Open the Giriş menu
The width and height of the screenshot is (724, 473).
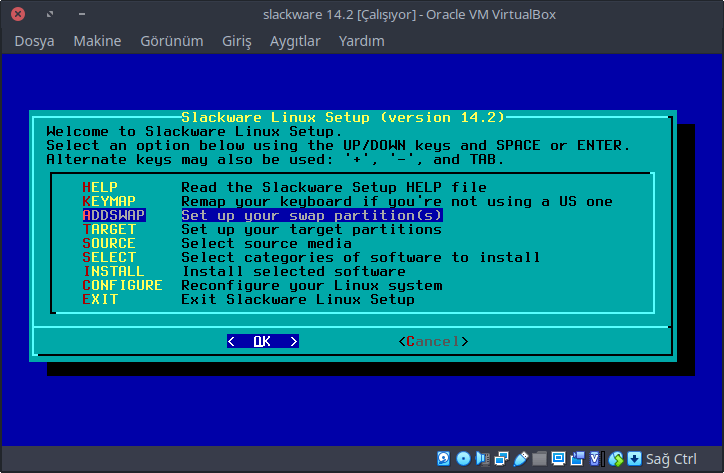(x=237, y=41)
